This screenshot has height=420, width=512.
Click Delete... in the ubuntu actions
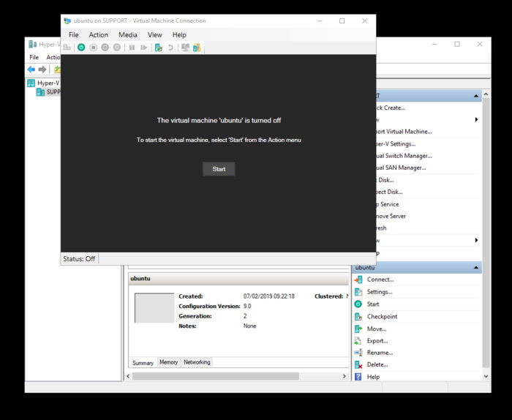tap(377, 365)
